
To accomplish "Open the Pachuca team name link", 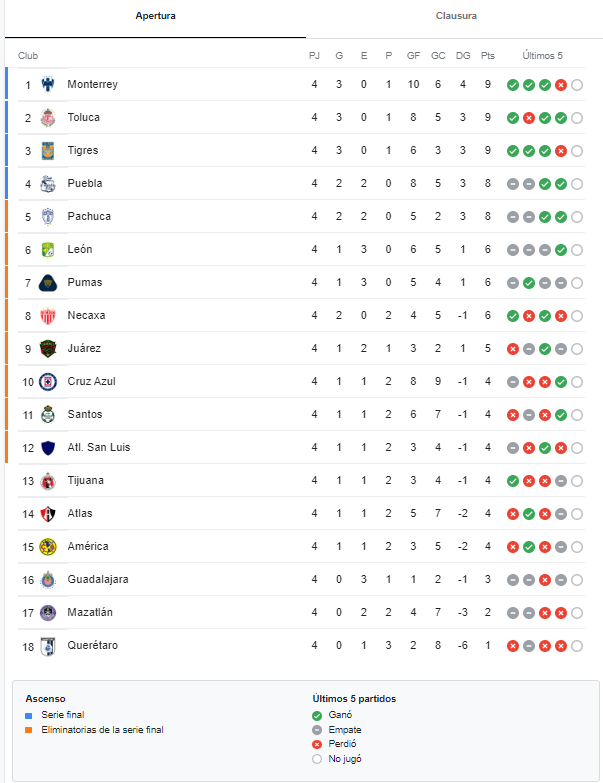I will pos(89,216).
